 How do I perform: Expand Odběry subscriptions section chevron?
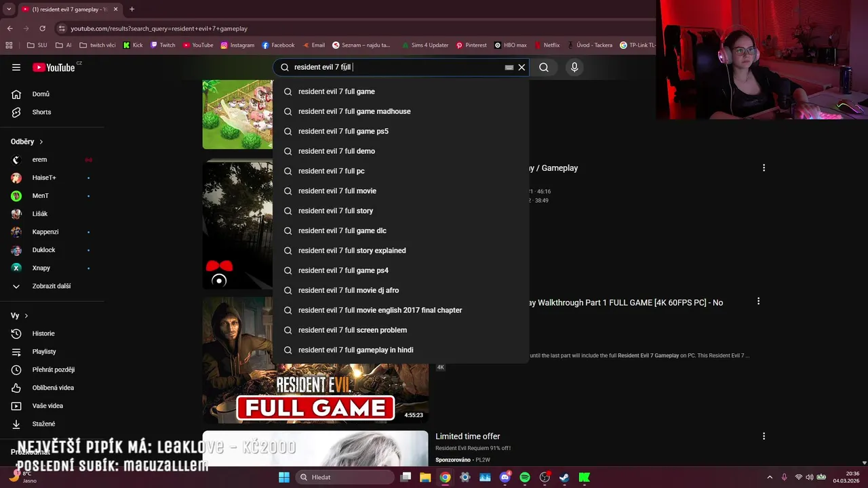tap(41, 142)
